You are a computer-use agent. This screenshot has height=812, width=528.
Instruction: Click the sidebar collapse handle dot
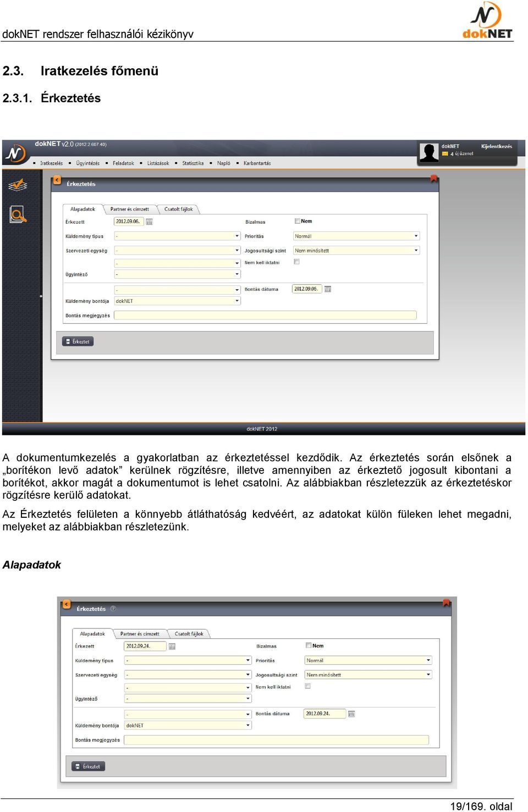tap(41, 296)
